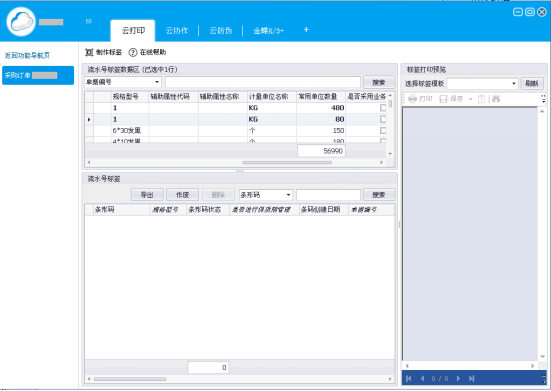This screenshot has height=391, width=551.
Task: Click the 辅助属性代码 column header
Action: coord(174,97)
